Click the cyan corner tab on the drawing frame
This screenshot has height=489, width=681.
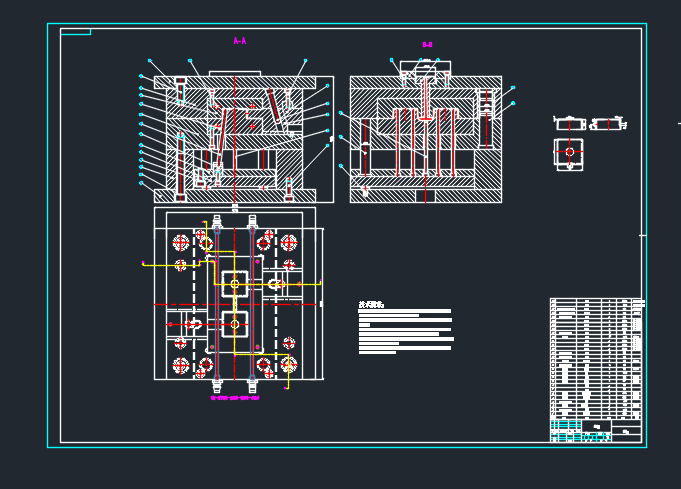[x=76, y=32]
